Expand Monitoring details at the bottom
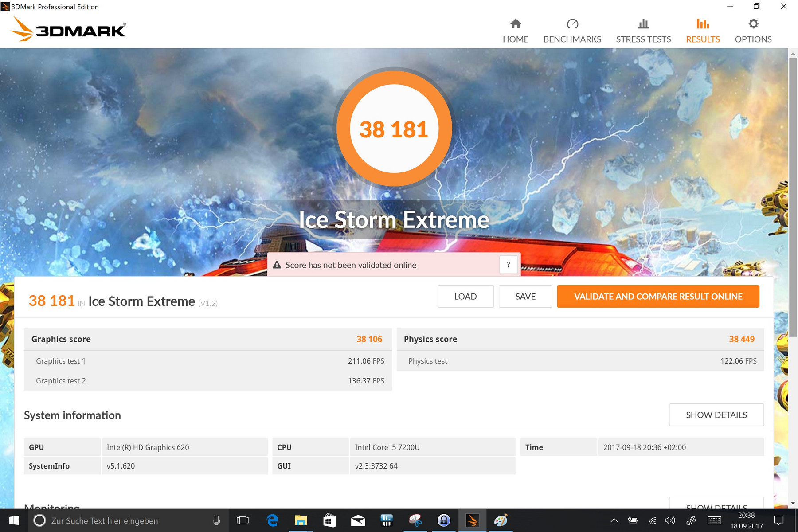The image size is (798, 532). pos(716,504)
